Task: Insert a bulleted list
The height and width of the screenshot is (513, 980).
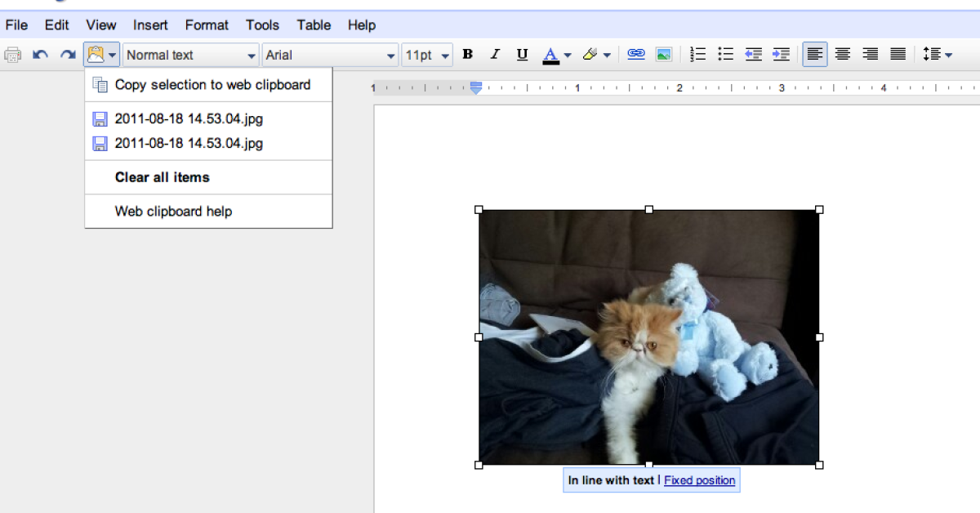Action: 725,55
